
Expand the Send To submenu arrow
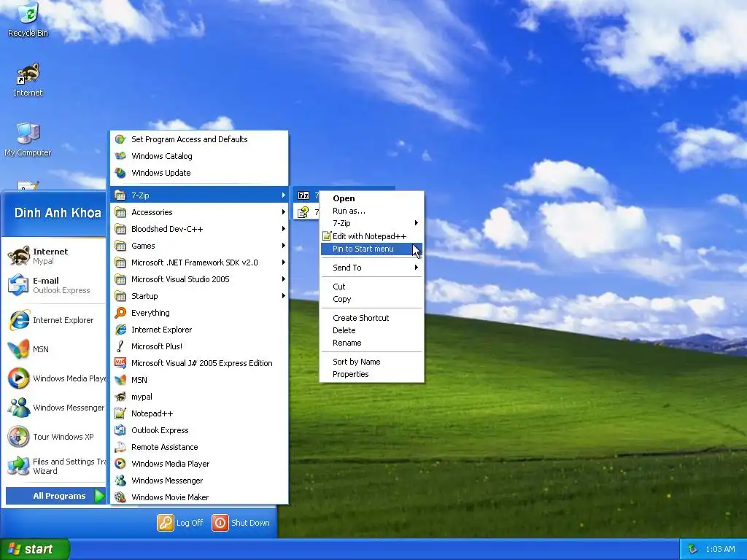point(417,268)
